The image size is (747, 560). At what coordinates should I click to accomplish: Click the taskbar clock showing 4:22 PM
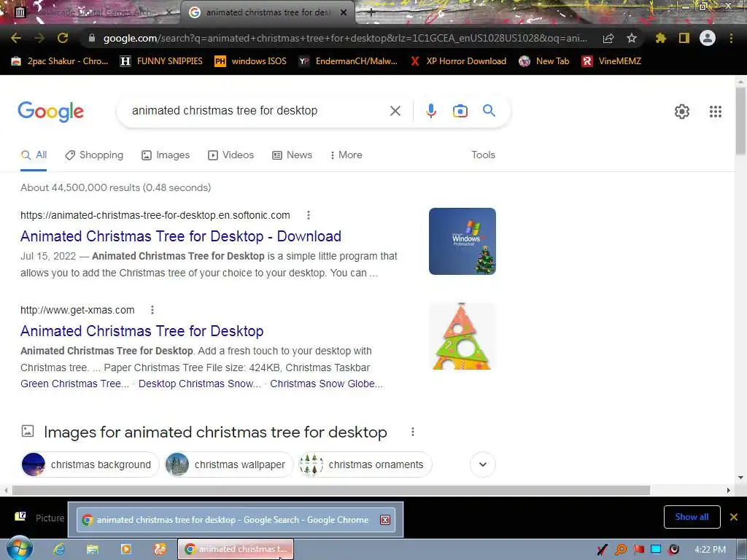click(710, 550)
